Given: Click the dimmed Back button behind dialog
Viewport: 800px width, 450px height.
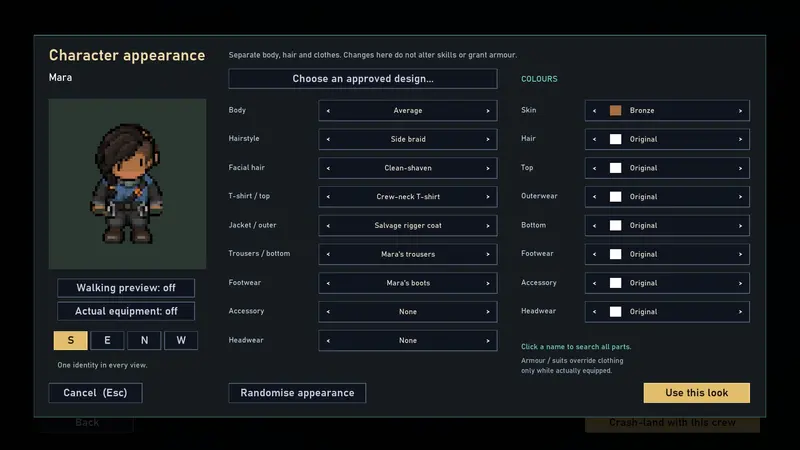Looking at the screenshot, I should [87, 423].
